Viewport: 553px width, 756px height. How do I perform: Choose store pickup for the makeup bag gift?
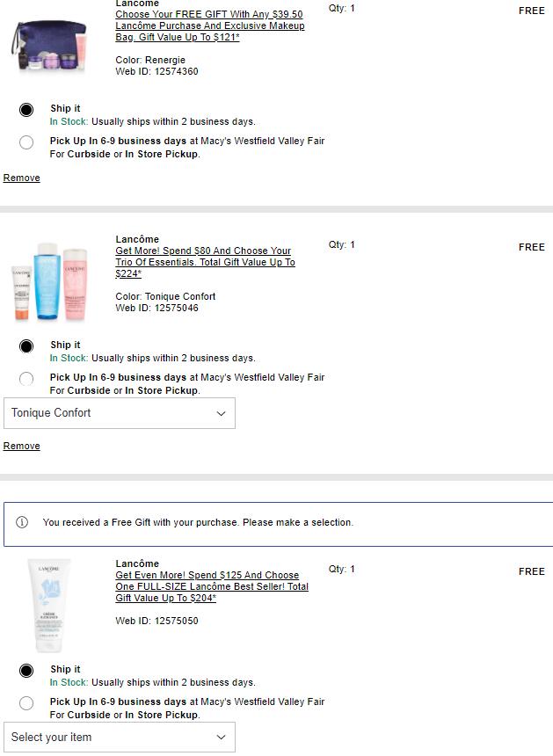click(26, 142)
